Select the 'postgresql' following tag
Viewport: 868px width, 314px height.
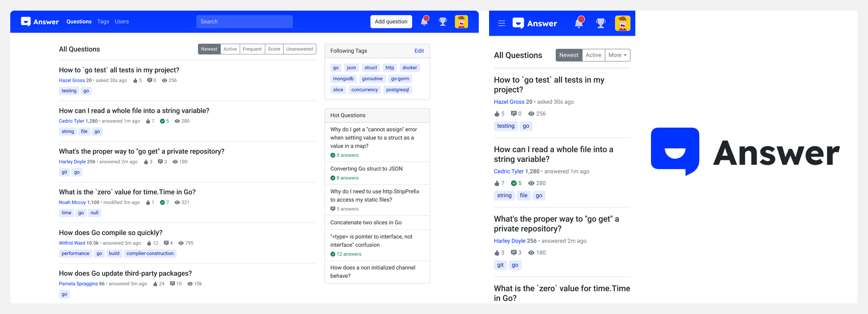(x=397, y=90)
